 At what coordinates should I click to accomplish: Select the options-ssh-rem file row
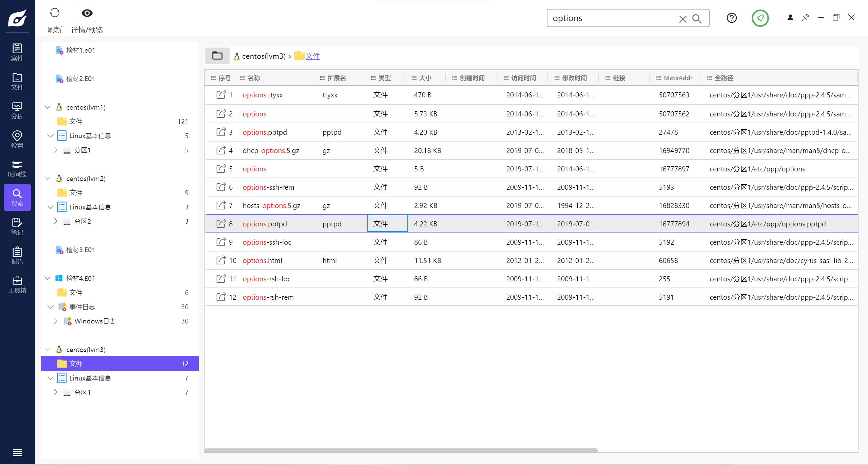pyautogui.click(x=531, y=187)
